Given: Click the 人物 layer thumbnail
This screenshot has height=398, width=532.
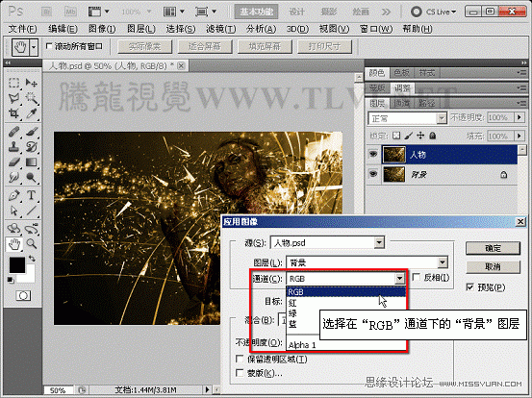Looking at the screenshot, I should [393, 155].
